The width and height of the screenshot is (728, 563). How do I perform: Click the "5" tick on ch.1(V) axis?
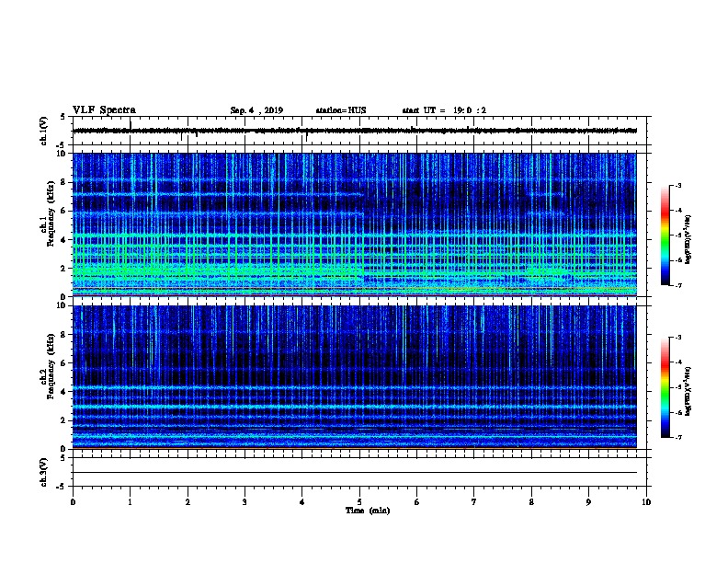click(64, 117)
